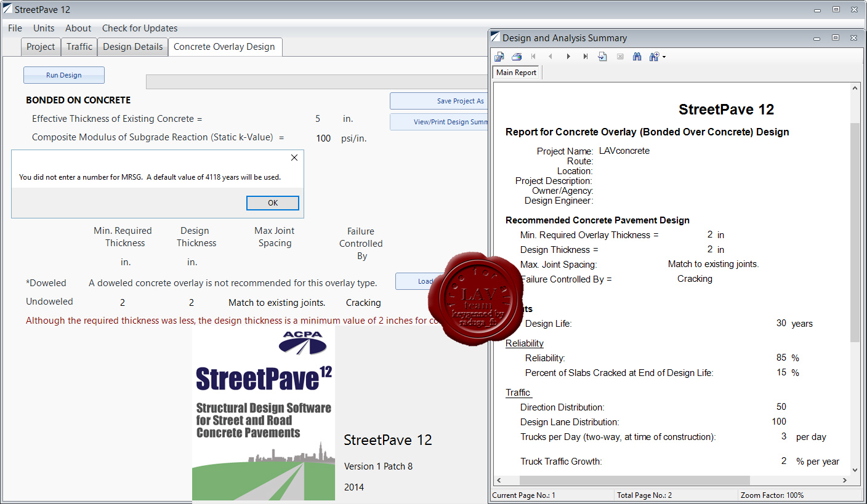Click the Run Design button

[64, 75]
